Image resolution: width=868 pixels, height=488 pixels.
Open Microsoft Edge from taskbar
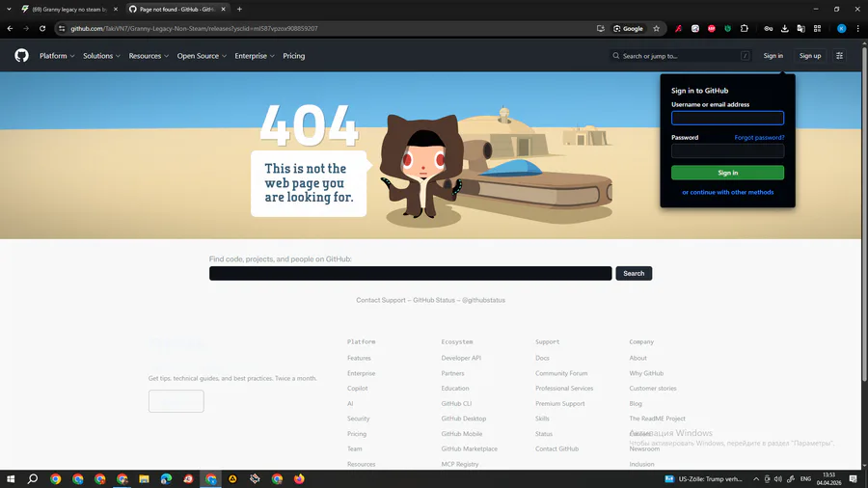166,478
